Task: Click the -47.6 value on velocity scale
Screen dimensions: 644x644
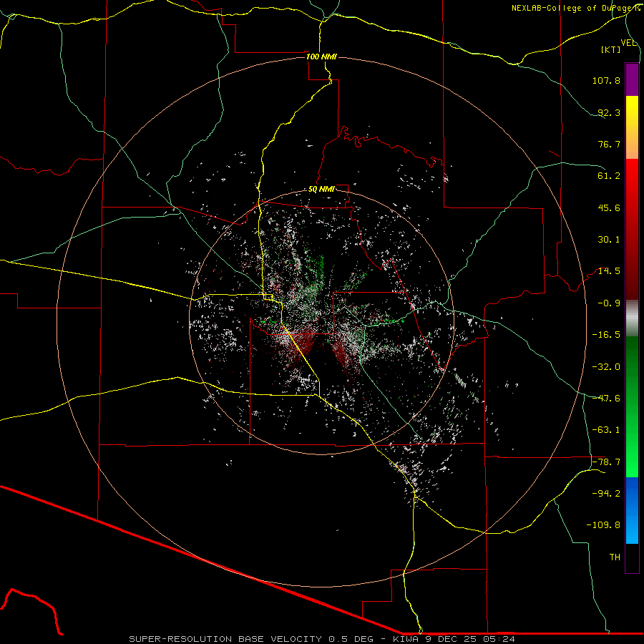Action: click(606, 399)
